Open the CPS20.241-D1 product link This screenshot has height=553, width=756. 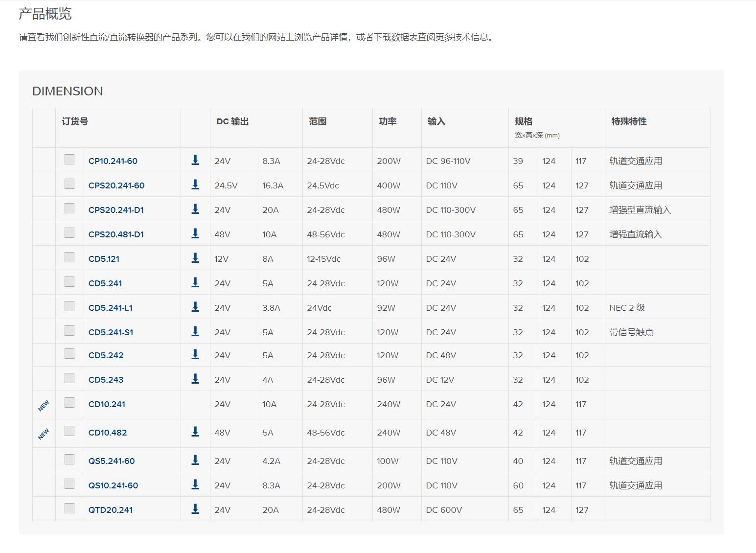(116, 210)
